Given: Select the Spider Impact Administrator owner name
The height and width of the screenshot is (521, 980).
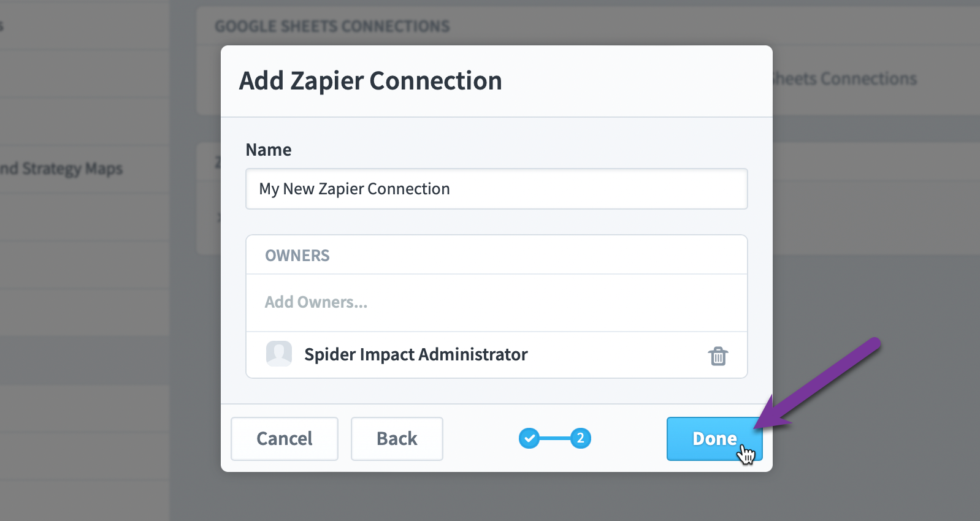Looking at the screenshot, I should tap(416, 354).
